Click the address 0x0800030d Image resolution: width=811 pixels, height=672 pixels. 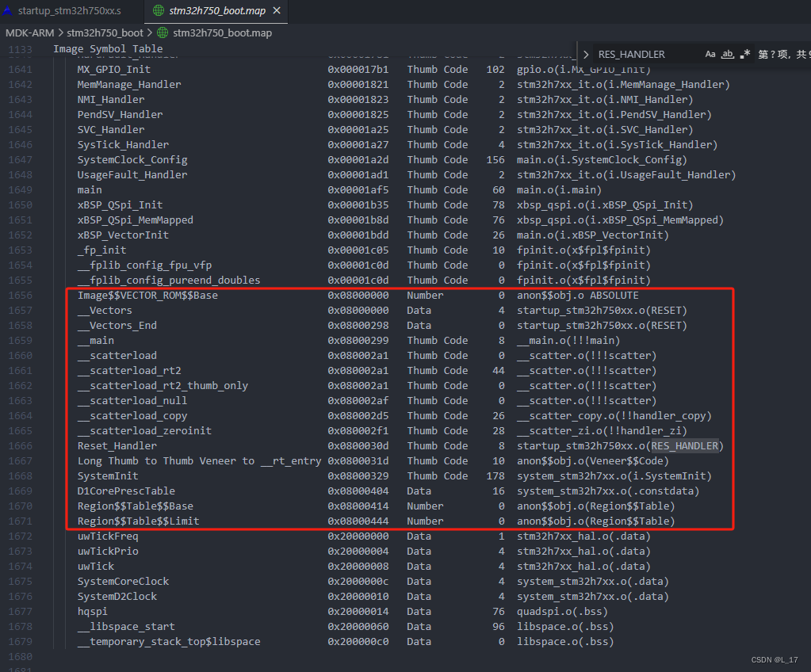[358, 445]
